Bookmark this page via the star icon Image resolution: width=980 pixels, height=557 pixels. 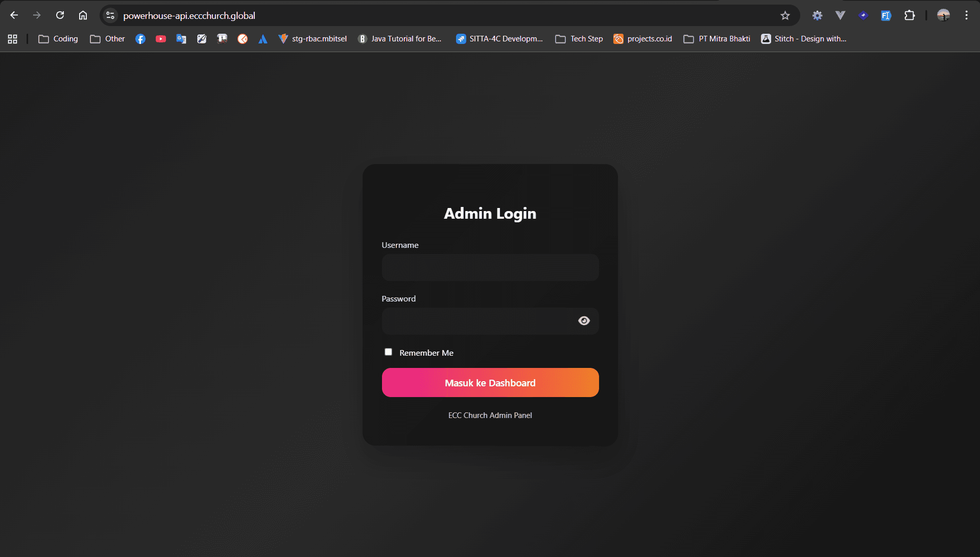tap(784, 15)
